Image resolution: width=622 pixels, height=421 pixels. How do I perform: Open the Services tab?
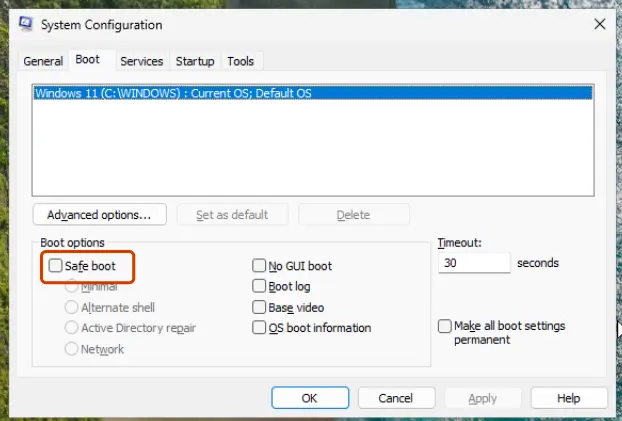tap(142, 61)
